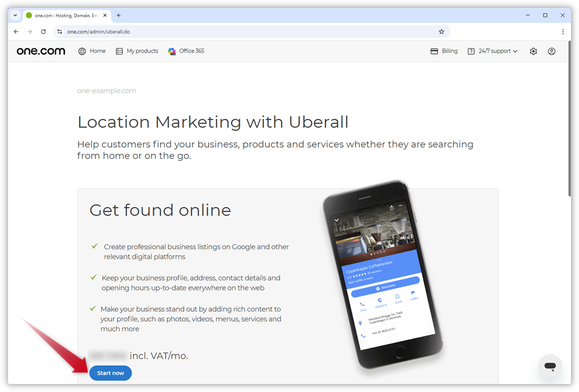Select the My products icon
This screenshot has height=392, width=579.
pos(137,51)
